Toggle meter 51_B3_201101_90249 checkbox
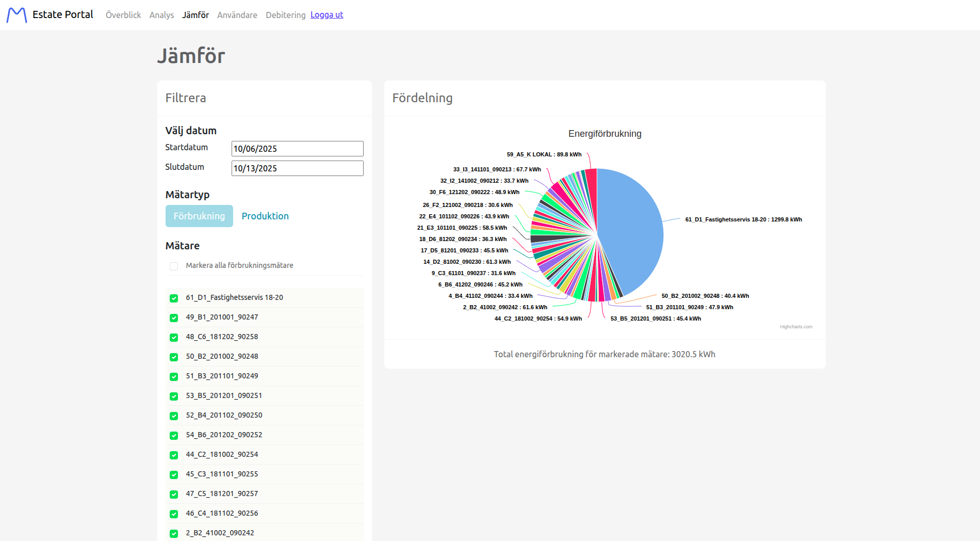980x541 pixels. pyautogui.click(x=174, y=376)
